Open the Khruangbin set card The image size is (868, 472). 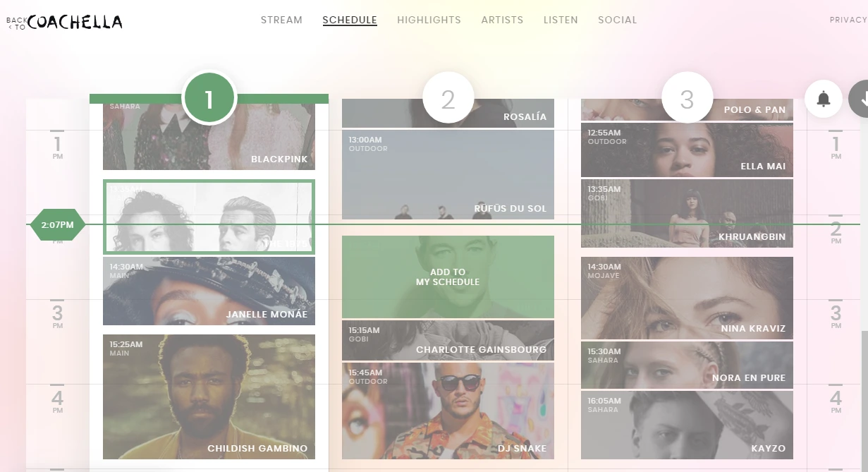687,213
